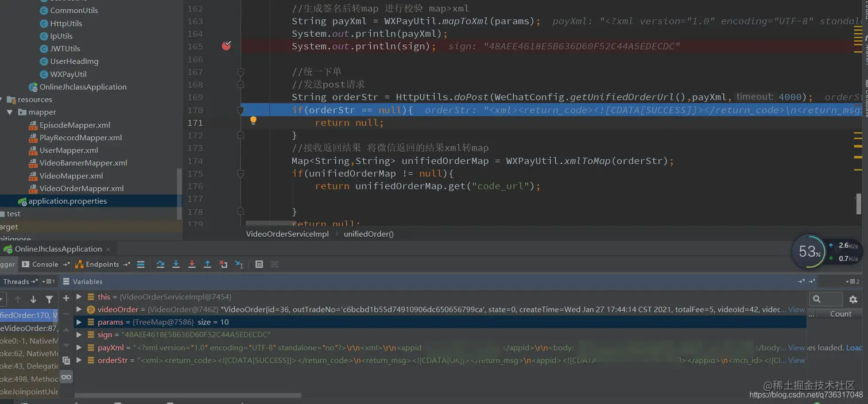Click VideoOrderServiceImpl in the breadcrumb

pyautogui.click(x=288, y=234)
